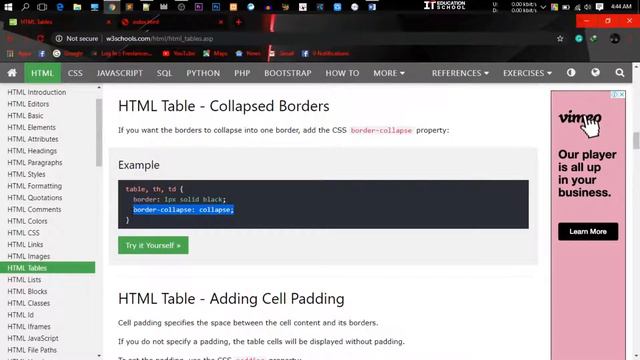Select SQL in the top navigation

[x=164, y=73]
